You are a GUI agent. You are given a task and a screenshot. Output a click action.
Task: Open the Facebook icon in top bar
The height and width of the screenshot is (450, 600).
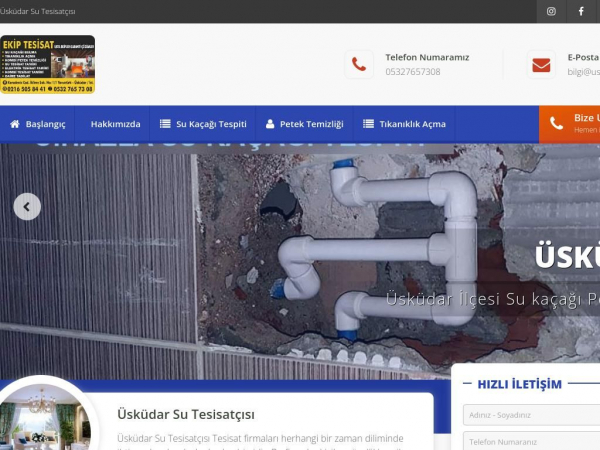point(581,11)
